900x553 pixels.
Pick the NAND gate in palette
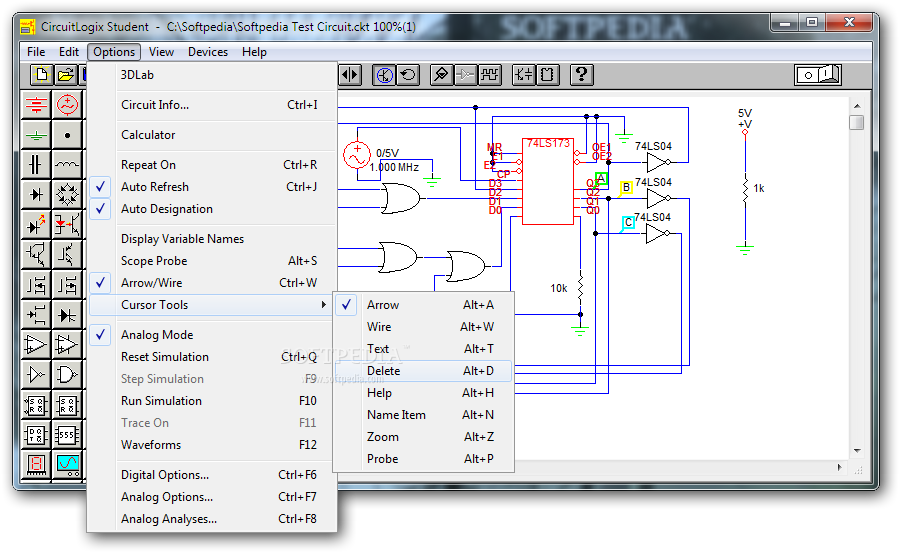click(x=67, y=375)
